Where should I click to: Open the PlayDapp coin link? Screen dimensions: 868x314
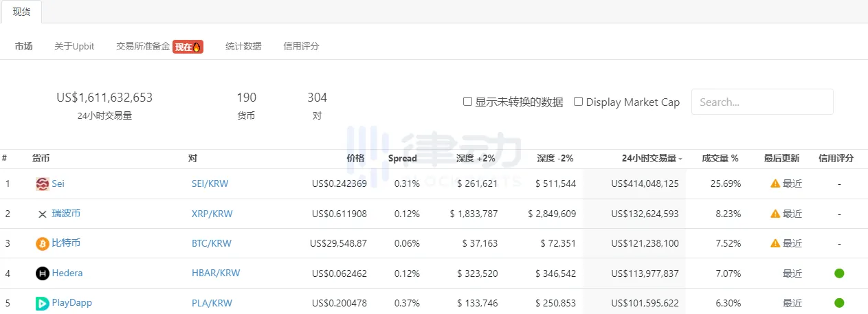point(71,302)
